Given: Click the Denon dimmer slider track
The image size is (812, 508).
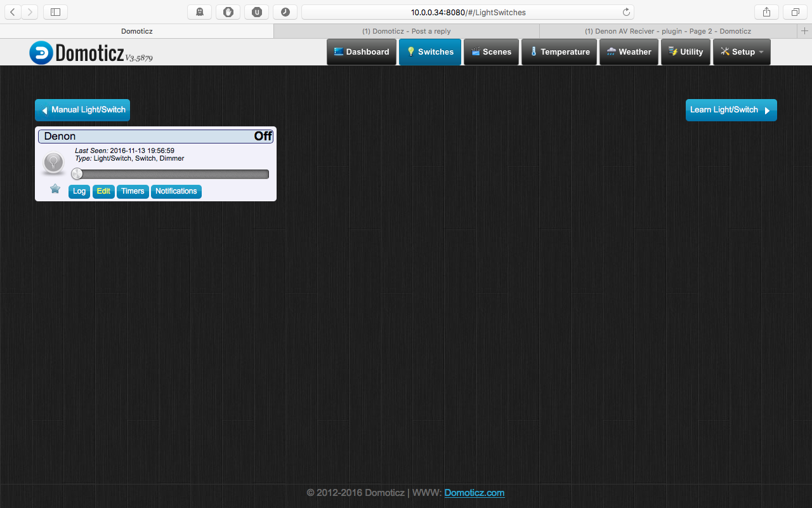Looking at the screenshot, I should pyautogui.click(x=171, y=174).
